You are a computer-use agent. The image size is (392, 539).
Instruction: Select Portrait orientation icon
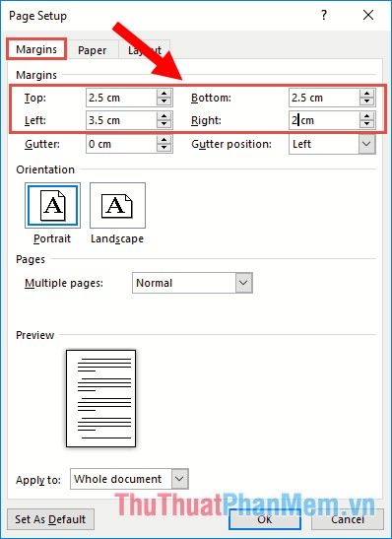click(52, 205)
